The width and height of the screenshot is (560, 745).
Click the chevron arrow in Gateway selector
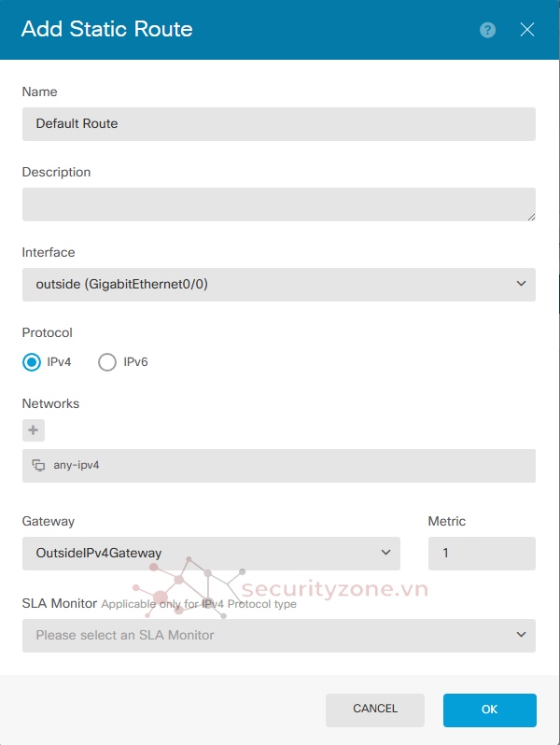pyautogui.click(x=385, y=553)
